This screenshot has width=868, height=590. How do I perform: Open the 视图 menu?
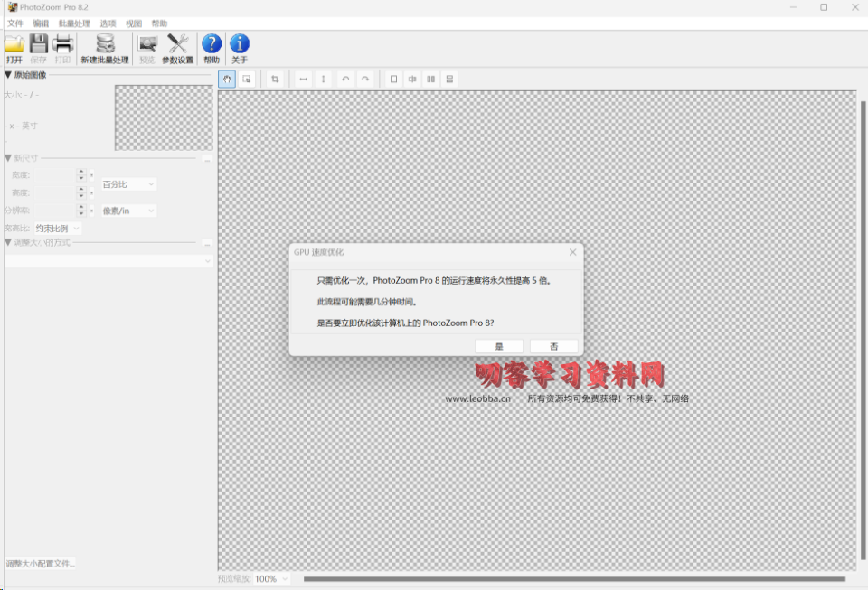point(134,23)
